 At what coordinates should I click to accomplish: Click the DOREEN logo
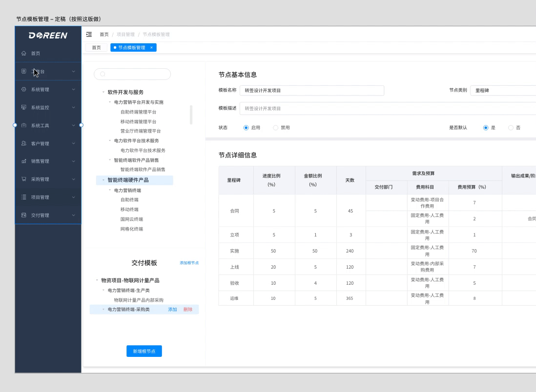[48, 36]
